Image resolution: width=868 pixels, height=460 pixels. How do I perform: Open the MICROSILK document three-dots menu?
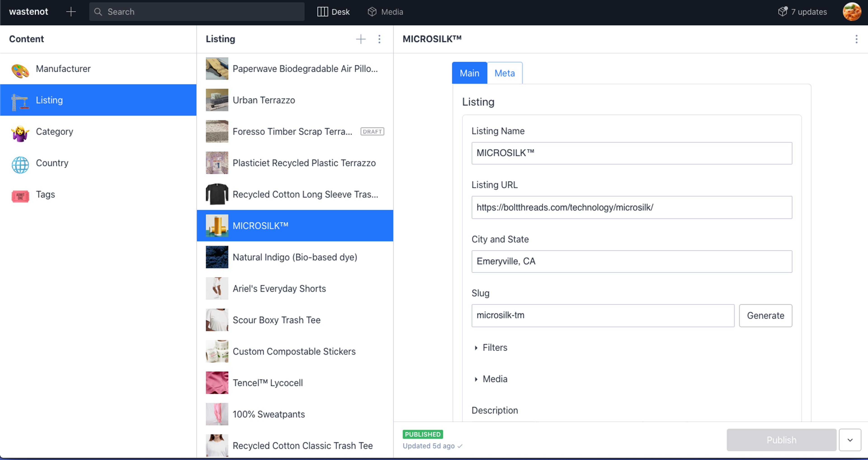tap(856, 39)
